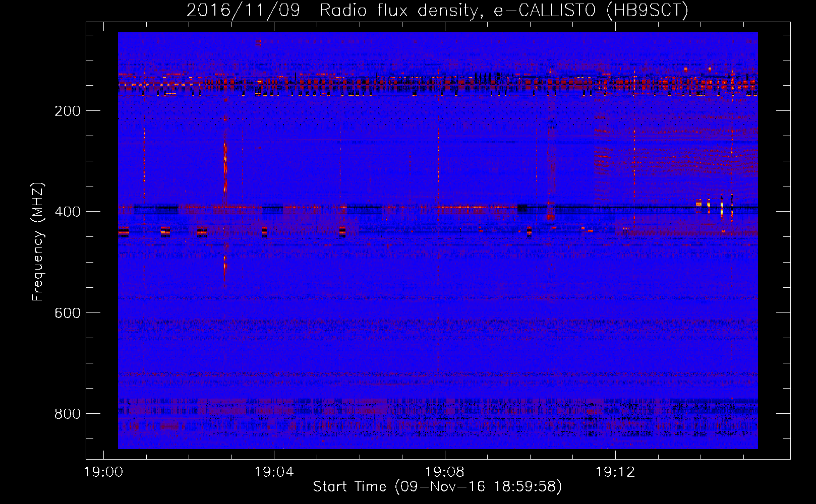816x504 pixels.
Task: Click the 19:00 time axis label
Action: pyautogui.click(x=104, y=472)
